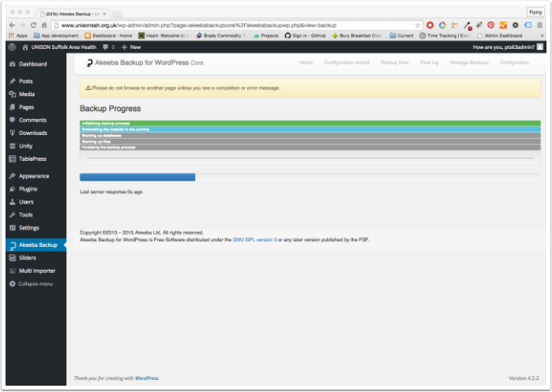
Task: Open the Bury Breakfast Club bookmark
Action: point(357,35)
